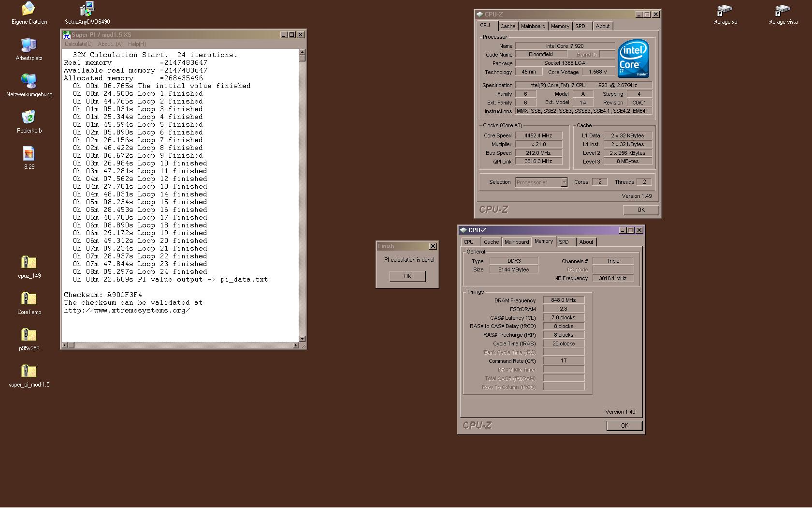This screenshot has width=812, height=508.
Task: Click the Command Rate value 1T
Action: [x=564, y=361]
